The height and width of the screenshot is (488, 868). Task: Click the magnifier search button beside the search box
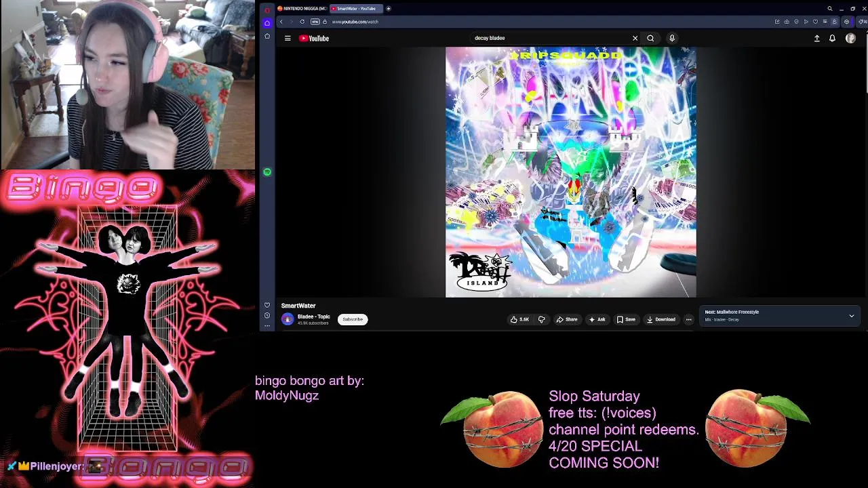[650, 38]
